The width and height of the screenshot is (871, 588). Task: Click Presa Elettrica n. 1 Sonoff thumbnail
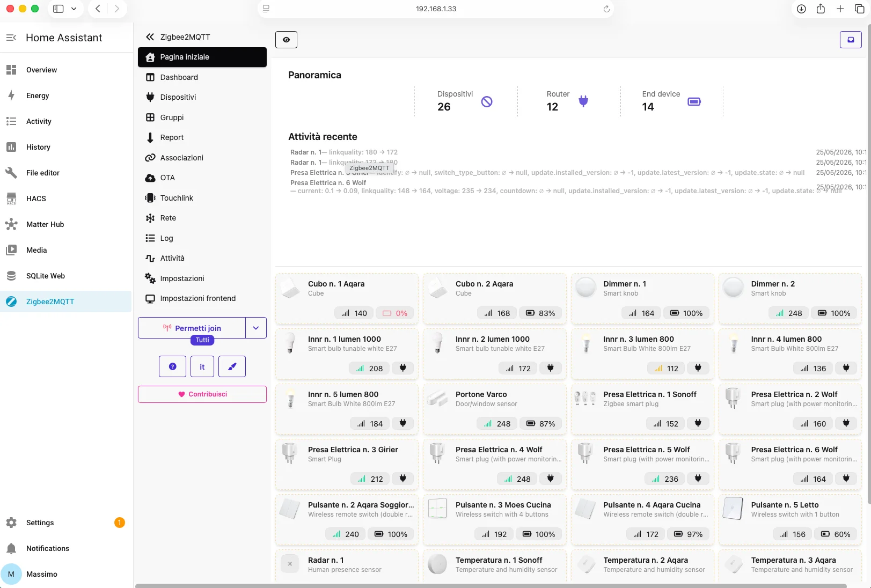[x=585, y=399]
